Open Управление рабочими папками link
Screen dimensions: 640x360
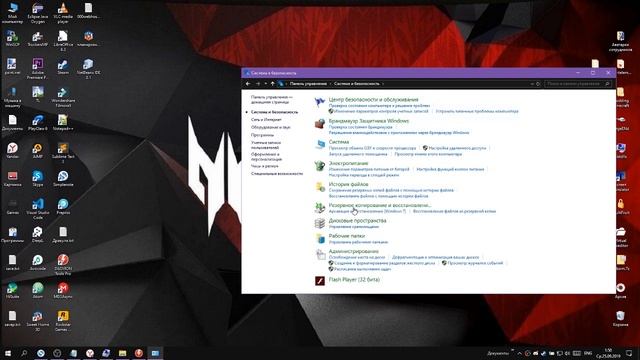point(358,242)
